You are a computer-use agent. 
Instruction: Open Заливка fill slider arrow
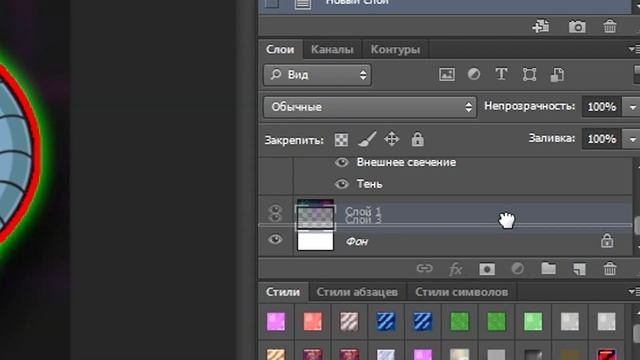point(632,139)
